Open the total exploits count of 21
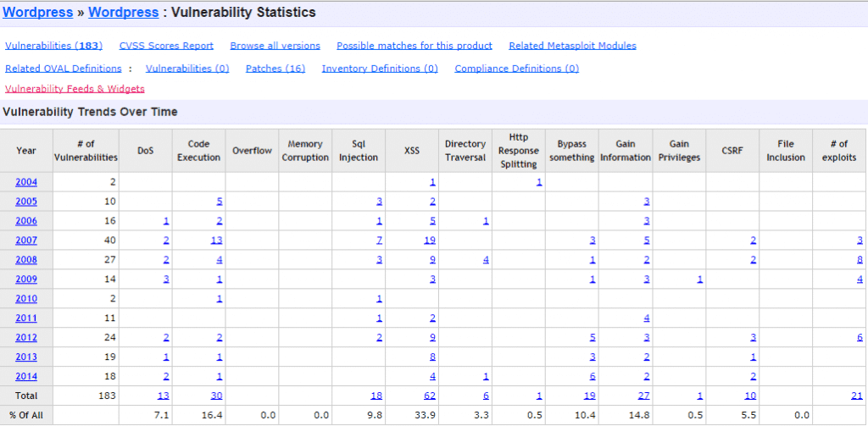Screen dimensions: 868x426 click(x=857, y=396)
